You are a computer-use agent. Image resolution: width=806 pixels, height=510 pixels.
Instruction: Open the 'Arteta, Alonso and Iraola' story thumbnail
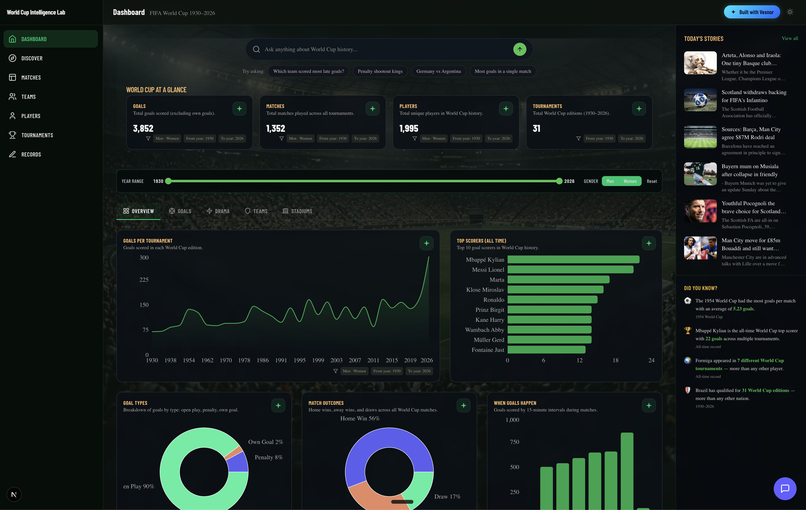pyautogui.click(x=700, y=63)
